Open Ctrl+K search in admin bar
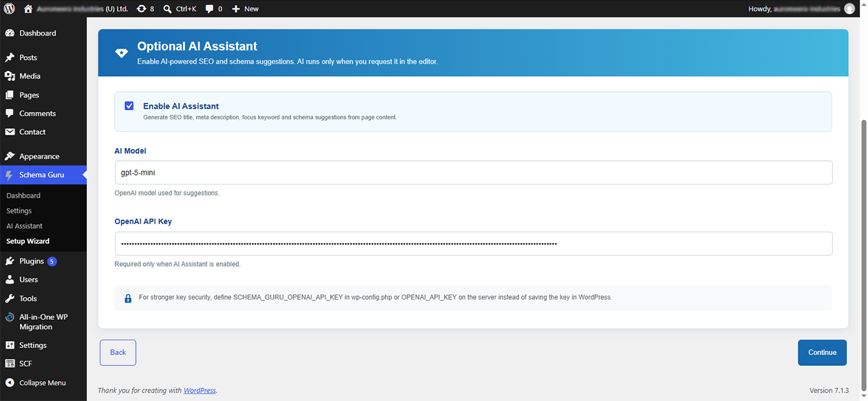The height and width of the screenshot is (401, 868). click(x=180, y=9)
